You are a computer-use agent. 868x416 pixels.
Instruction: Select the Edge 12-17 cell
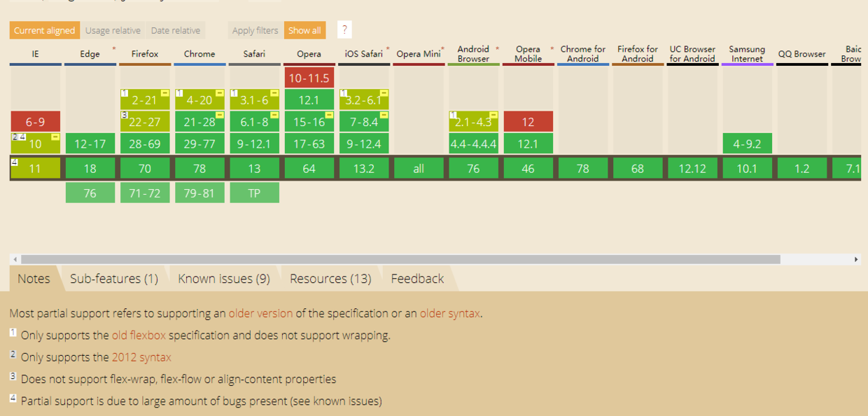click(x=90, y=144)
